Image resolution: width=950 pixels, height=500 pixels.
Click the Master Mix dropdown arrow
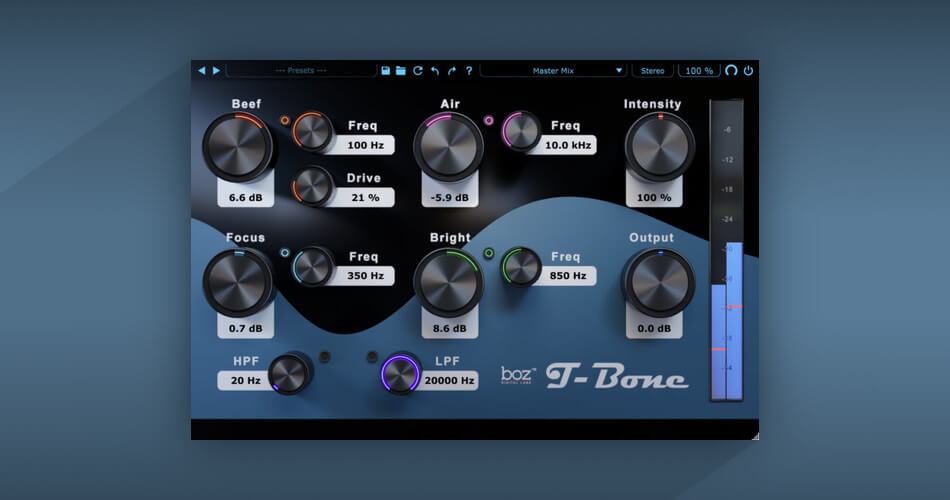coord(619,71)
